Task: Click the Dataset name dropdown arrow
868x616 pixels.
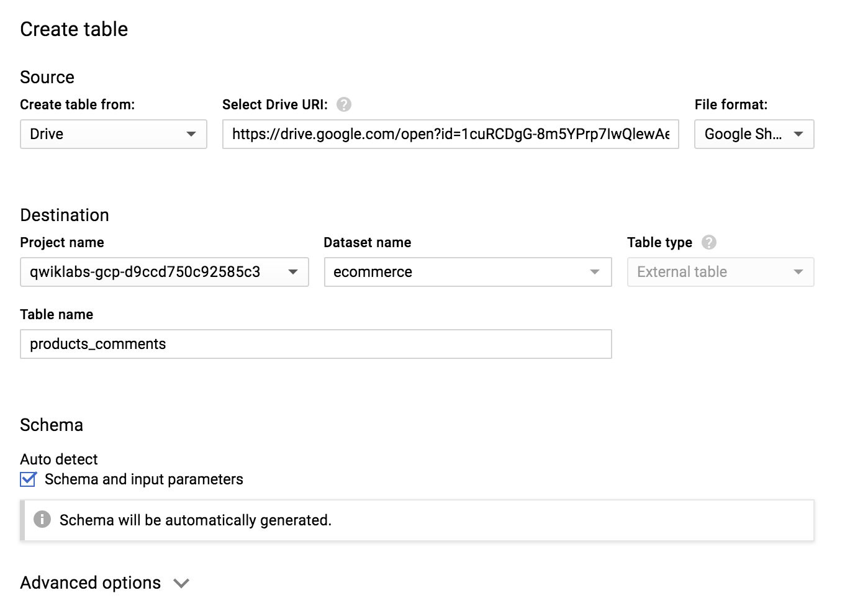Action: [x=595, y=272]
